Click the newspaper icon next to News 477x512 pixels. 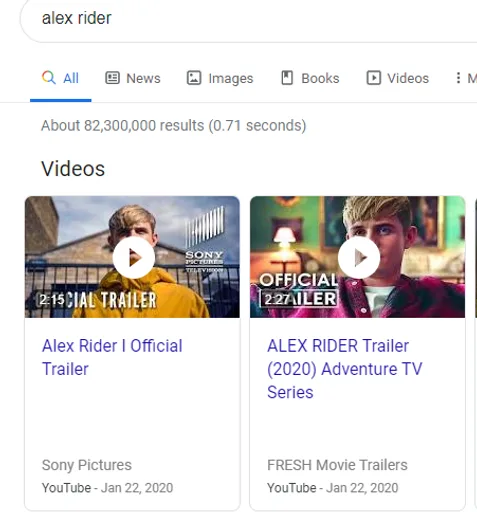pyautogui.click(x=113, y=78)
